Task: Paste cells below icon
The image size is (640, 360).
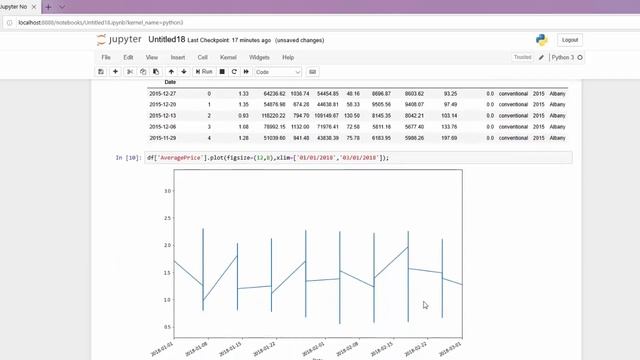Action: click(156, 72)
